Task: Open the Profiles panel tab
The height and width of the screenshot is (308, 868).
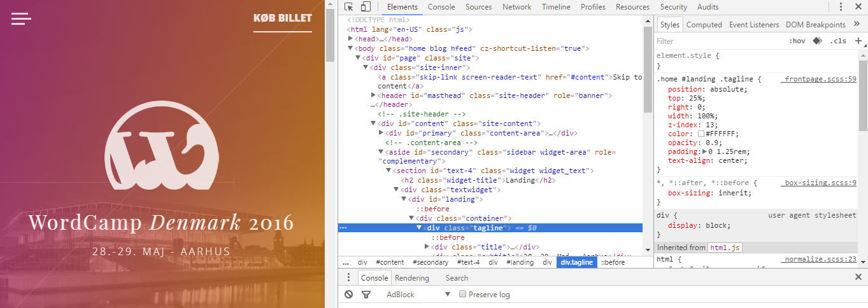Action: click(x=593, y=7)
